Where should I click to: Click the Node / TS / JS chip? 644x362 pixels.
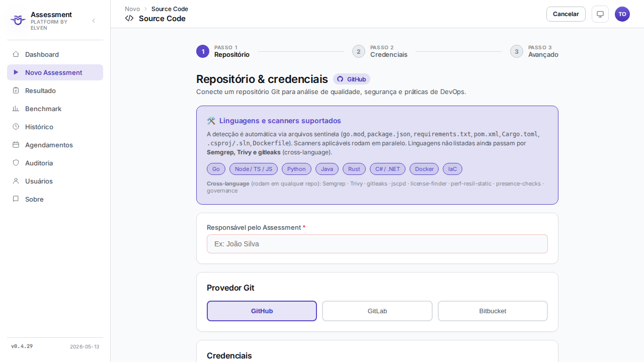tap(254, 169)
